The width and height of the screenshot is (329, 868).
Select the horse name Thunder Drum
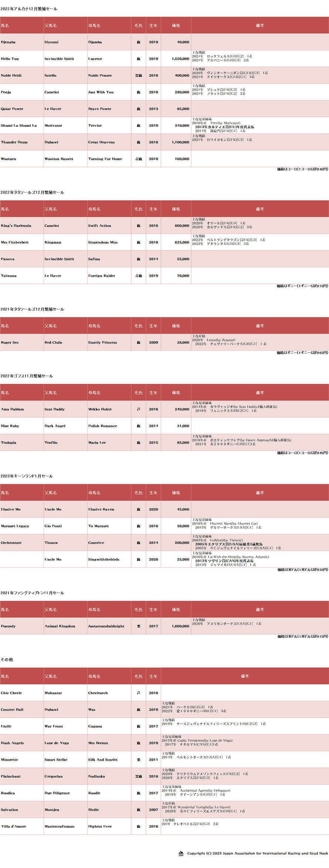click(x=14, y=142)
